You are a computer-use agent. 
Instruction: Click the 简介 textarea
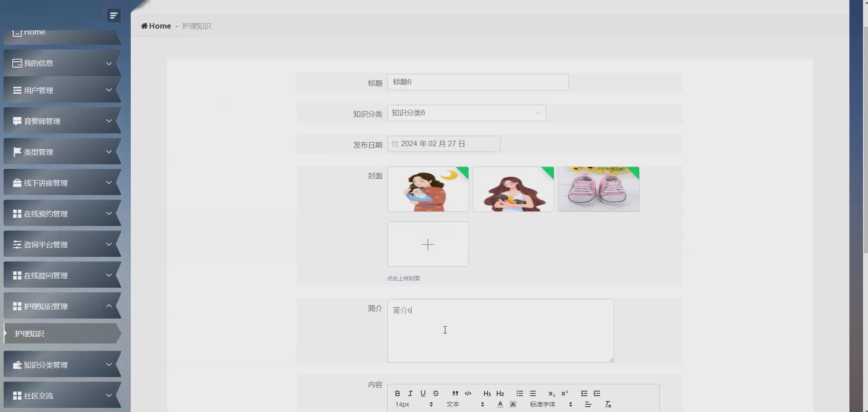click(500, 331)
